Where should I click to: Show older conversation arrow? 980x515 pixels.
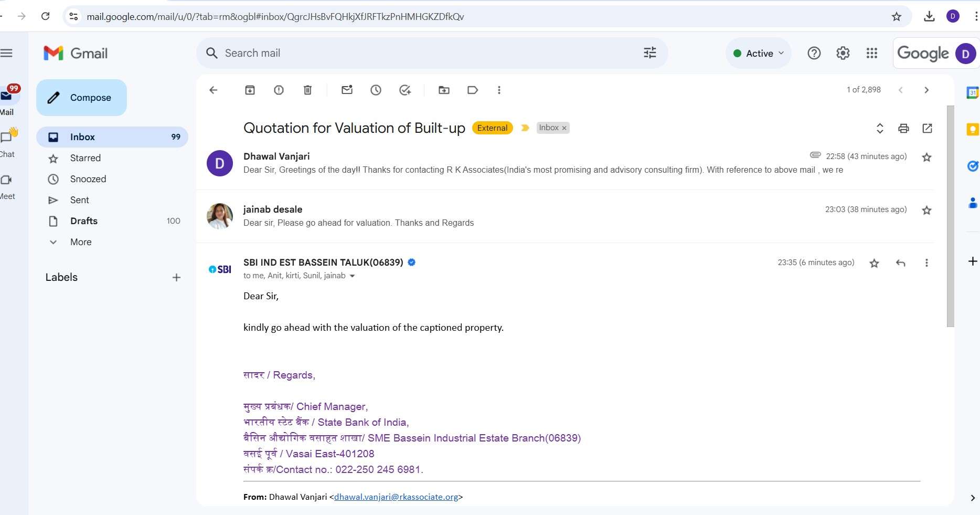926,90
